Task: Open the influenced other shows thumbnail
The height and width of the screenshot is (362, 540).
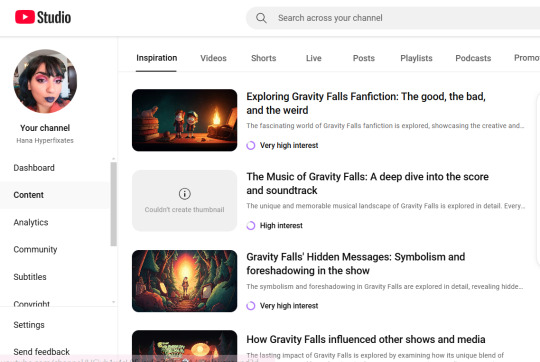Action: coord(185,346)
